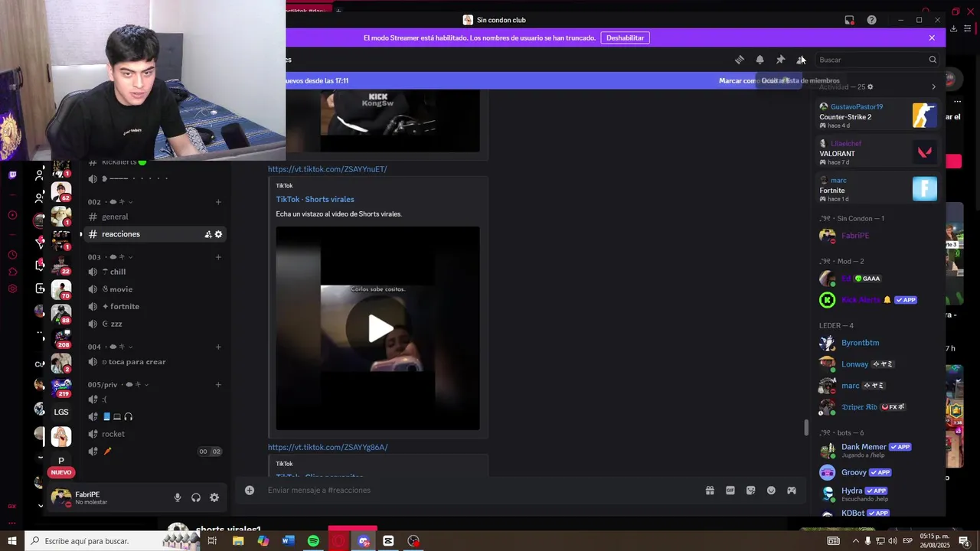This screenshot has height=551, width=980.
Task: Click the top TikTok video thumbnail
Action: pyautogui.click(x=378, y=120)
